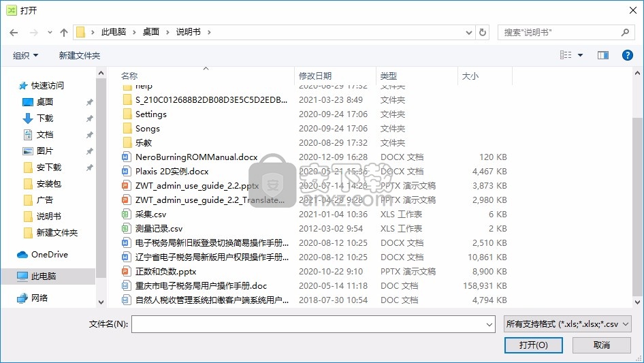Screen dimensions: 644x363
Task: Select ZWT_admin_use_guide_2.2.pptx file
Action: click(197, 186)
